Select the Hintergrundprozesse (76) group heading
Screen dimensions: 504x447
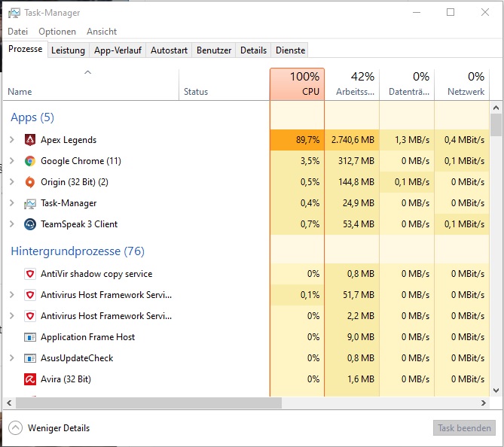(78, 251)
